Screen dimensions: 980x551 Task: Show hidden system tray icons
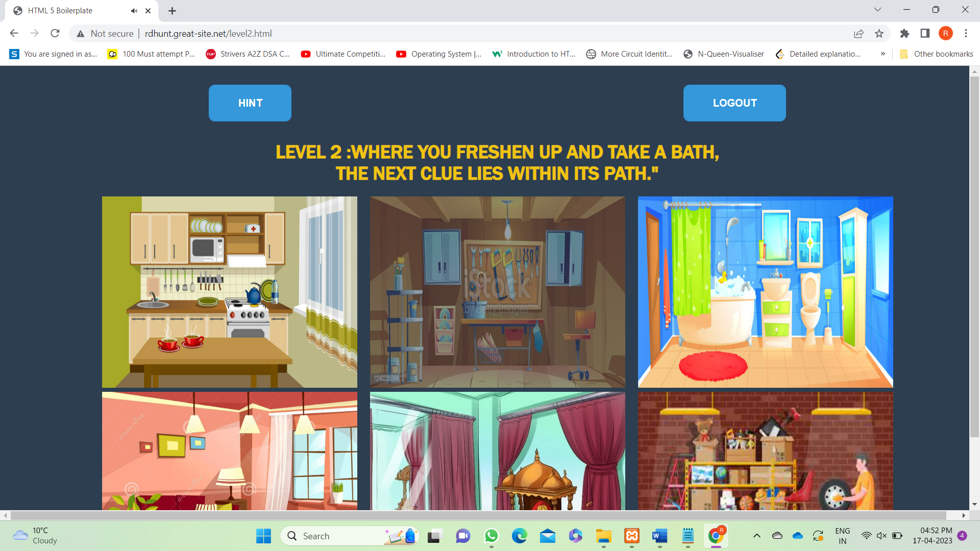(757, 536)
